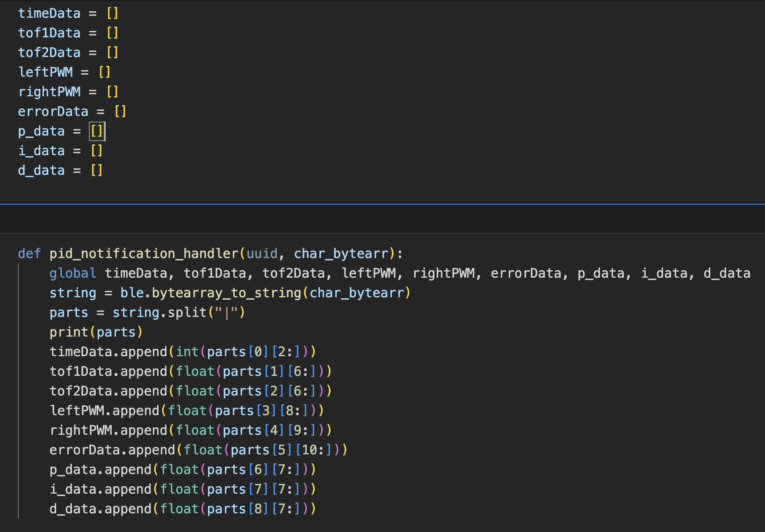This screenshot has width=765, height=532.
Task: Click the 'def' keyword of pid_notification_handler
Action: pos(29,253)
